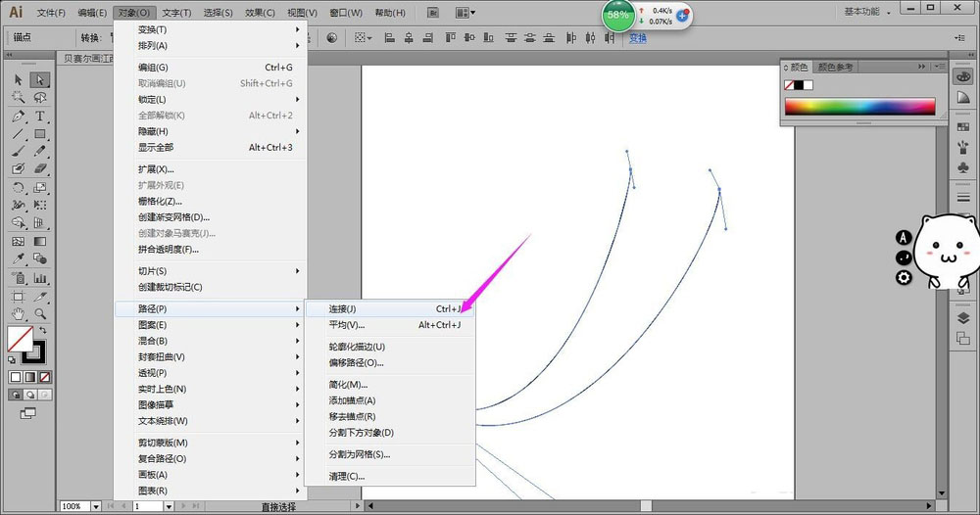Image resolution: width=980 pixels, height=515 pixels.
Task: Click the black swatch in Color panel
Action: pyautogui.click(x=799, y=85)
